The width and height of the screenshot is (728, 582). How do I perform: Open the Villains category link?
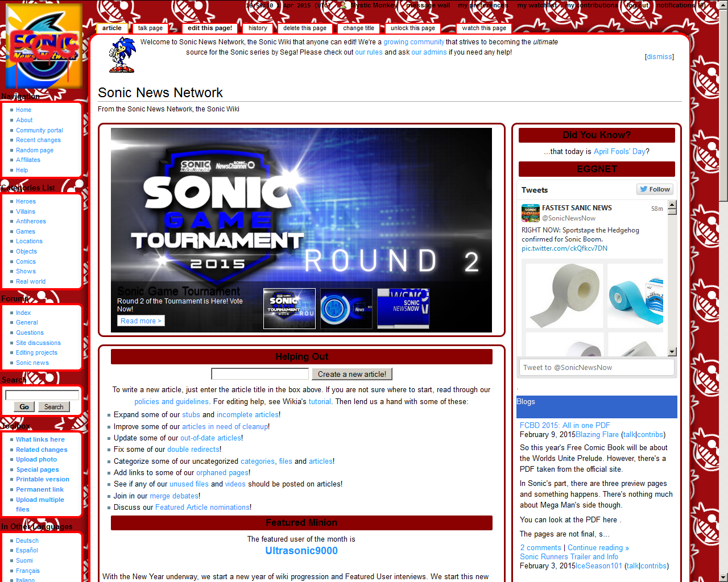(x=26, y=212)
